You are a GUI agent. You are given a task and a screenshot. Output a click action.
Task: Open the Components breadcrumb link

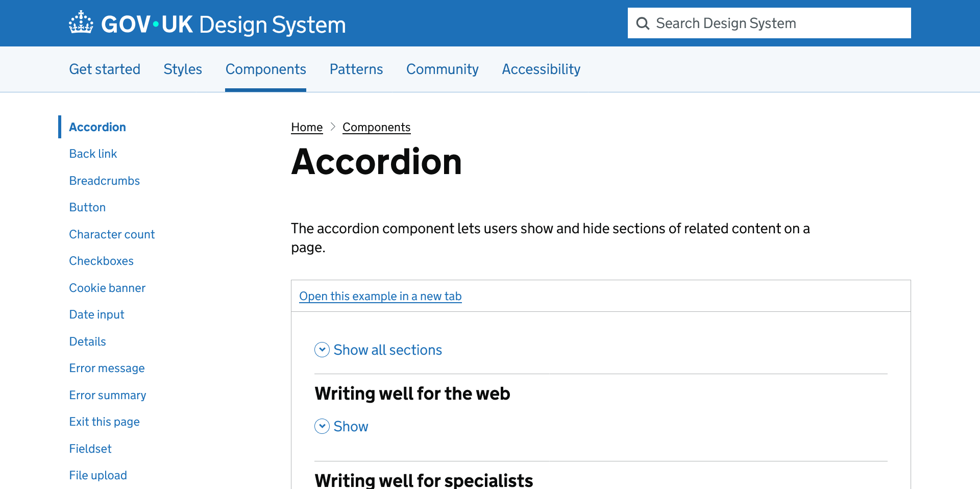pos(376,127)
